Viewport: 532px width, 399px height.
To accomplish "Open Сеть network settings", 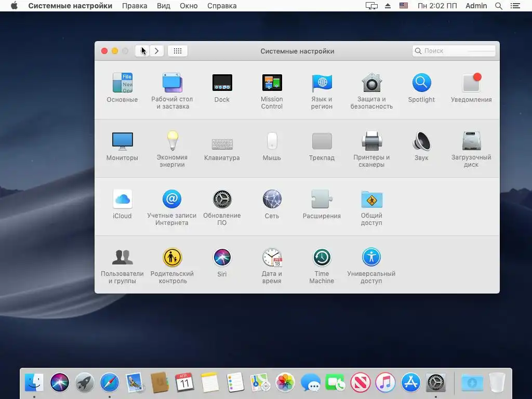I will point(272,204).
